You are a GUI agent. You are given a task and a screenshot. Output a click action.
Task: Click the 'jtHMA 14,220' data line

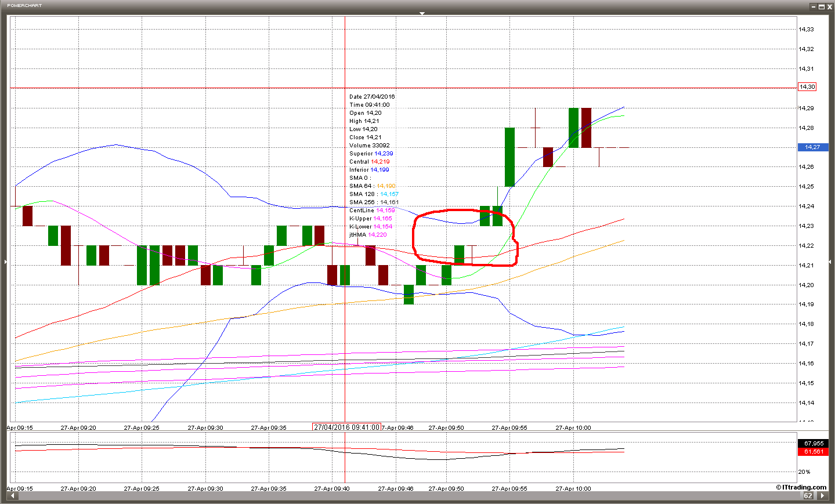(x=368, y=235)
